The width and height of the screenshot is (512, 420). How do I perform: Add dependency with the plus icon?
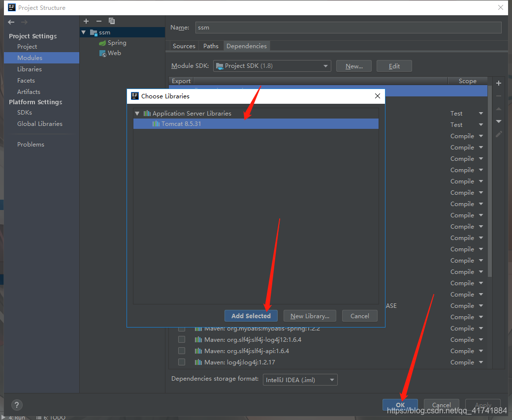[x=499, y=83]
